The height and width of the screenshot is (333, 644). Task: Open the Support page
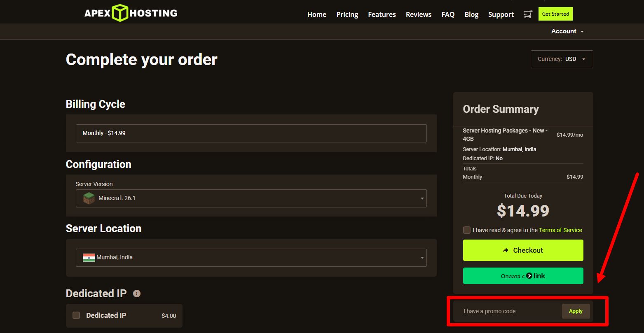(501, 14)
